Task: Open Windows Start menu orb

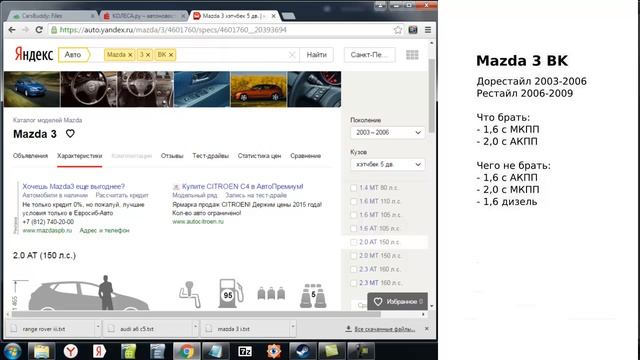Action: click(x=12, y=351)
